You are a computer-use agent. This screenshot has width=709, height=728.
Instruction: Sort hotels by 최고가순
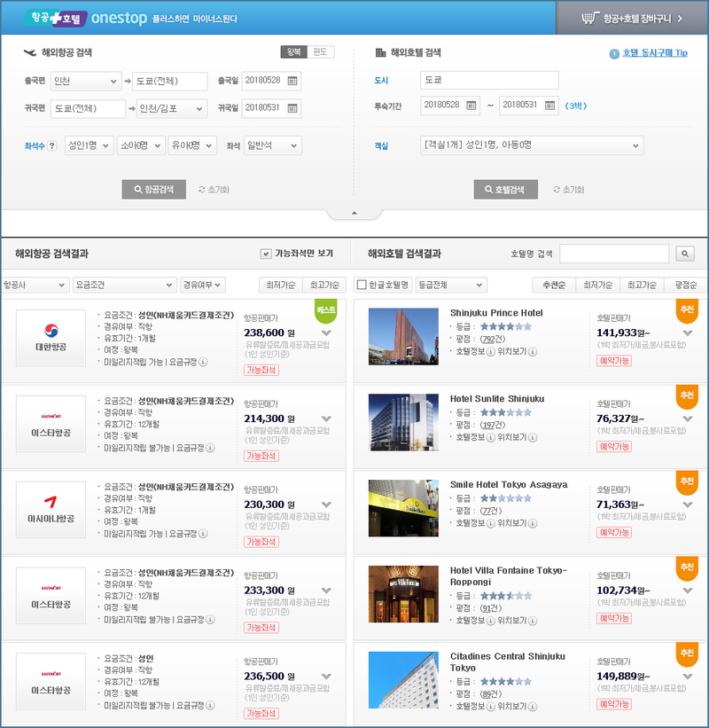click(x=643, y=285)
